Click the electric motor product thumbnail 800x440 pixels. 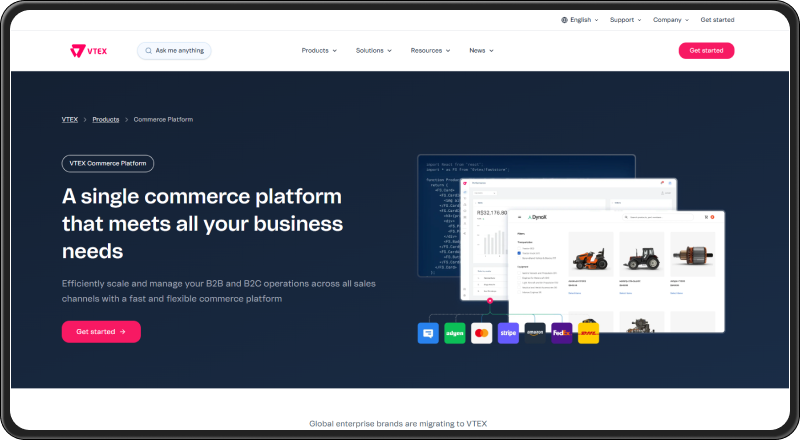(693, 254)
